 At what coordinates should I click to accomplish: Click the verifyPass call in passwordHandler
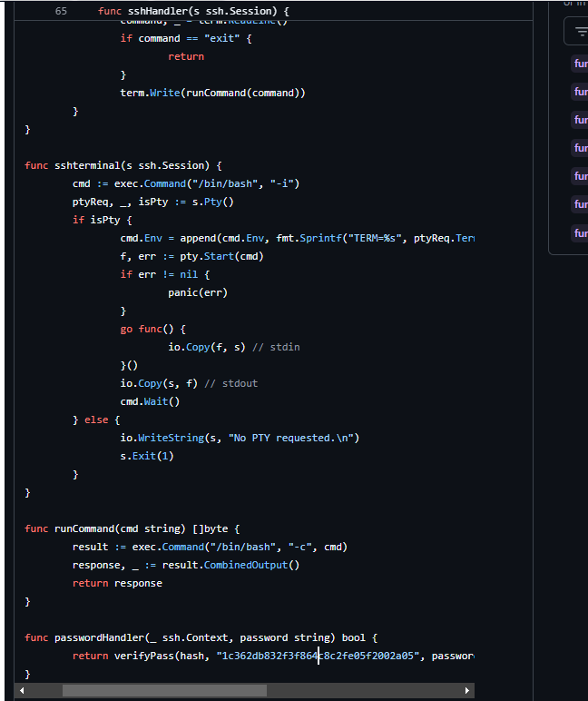tap(143, 656)
